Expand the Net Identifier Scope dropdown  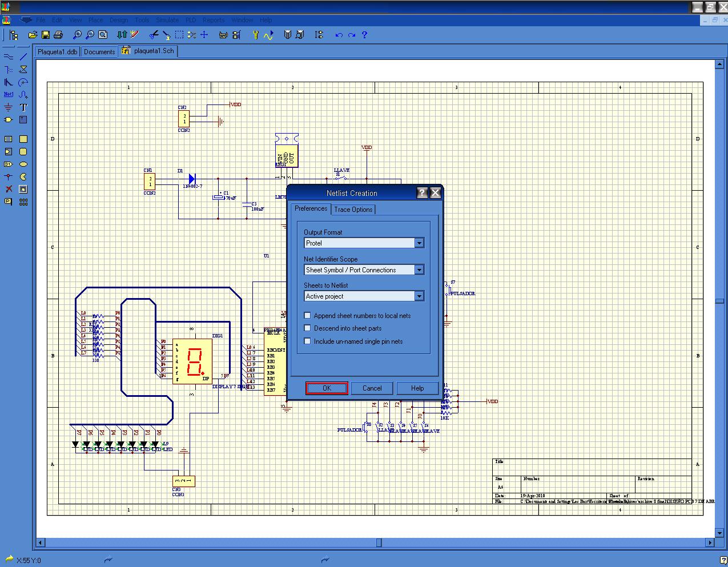click(419, 270)
